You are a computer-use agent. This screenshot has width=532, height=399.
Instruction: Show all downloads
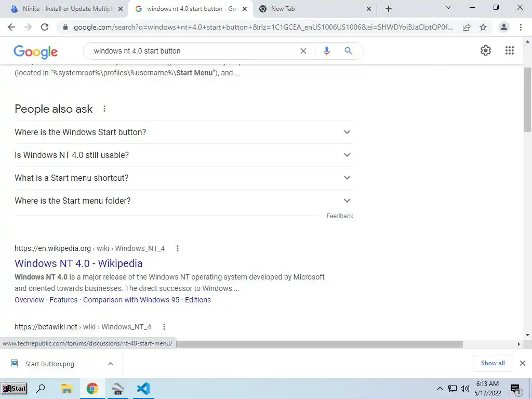click(x=493, y=363)
